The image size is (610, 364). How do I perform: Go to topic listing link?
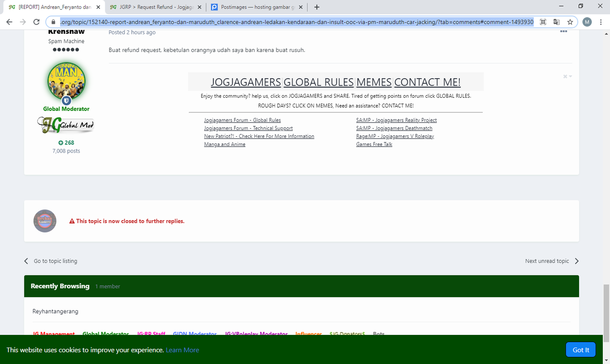tap(55, 261)
